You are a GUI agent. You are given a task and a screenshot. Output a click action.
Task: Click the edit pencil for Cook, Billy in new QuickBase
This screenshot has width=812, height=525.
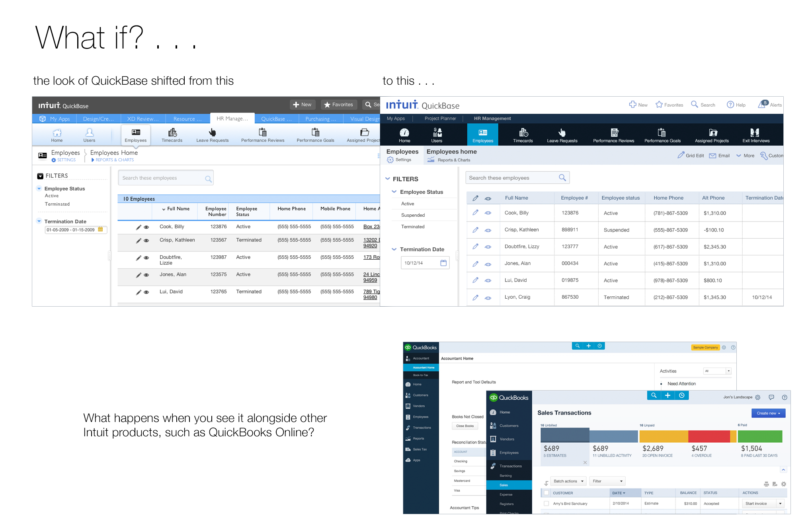coord(475,212)
